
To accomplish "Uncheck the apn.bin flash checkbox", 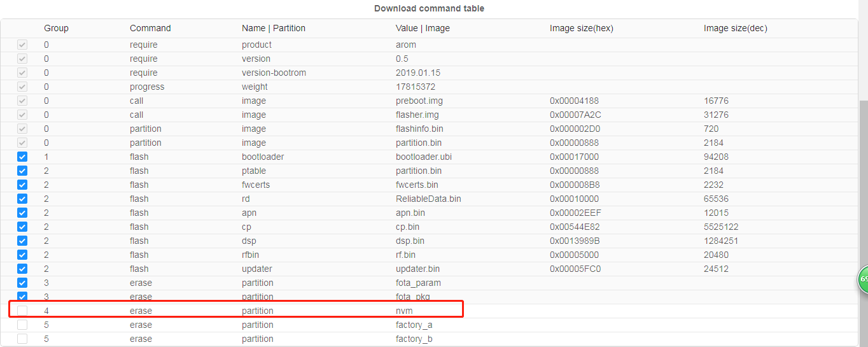I will (22, 213).
